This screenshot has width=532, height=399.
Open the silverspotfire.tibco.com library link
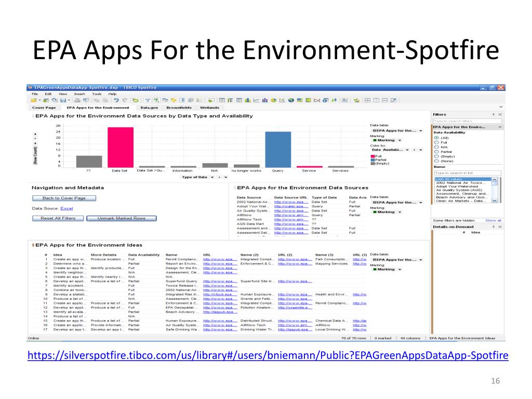coord(268,355)
